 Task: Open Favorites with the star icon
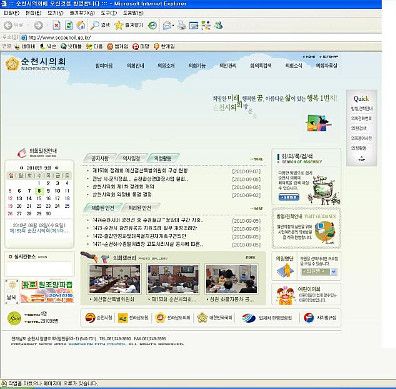point(129,25)
